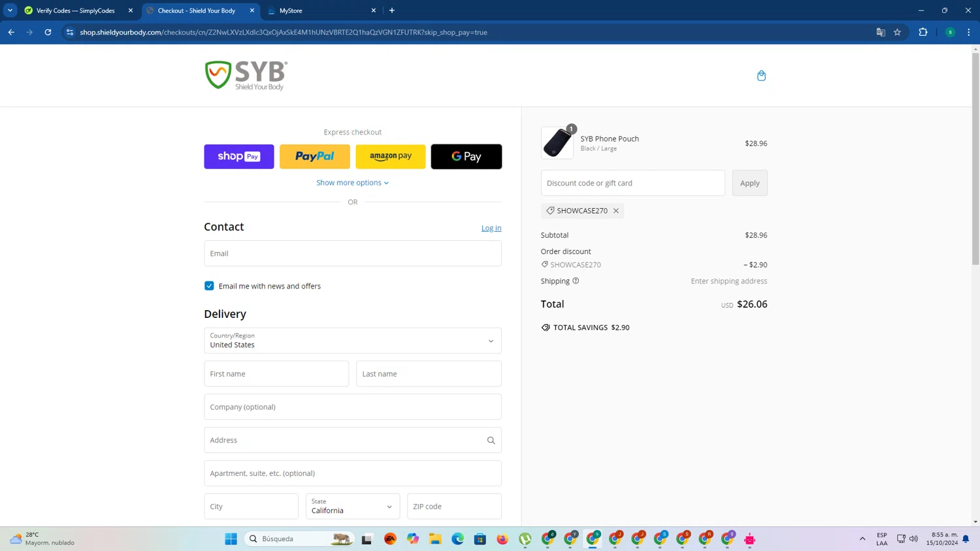Open the weather widget on taskbar
Image resolution: width=980 pixels, height=551 pixels.
42,539
